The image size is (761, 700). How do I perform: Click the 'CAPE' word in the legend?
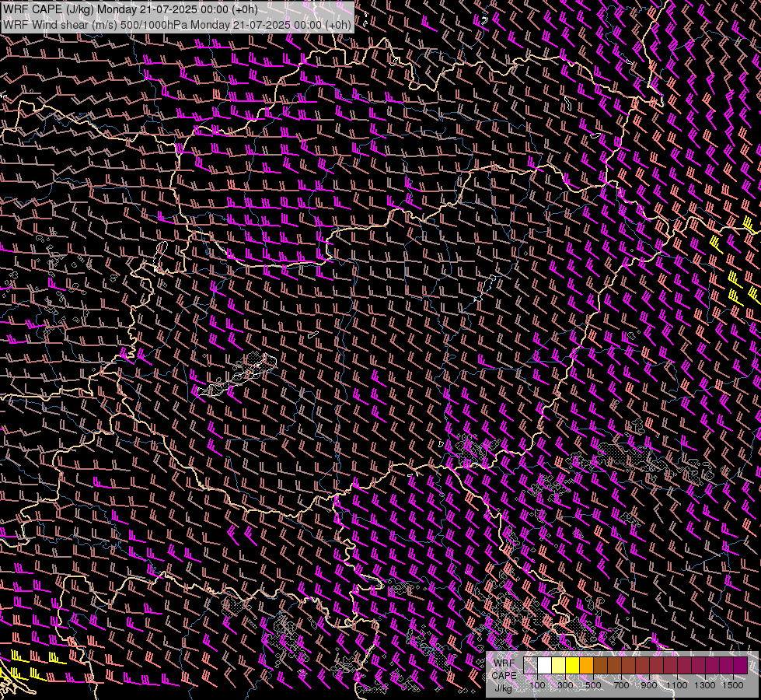(x=504, y=675)
